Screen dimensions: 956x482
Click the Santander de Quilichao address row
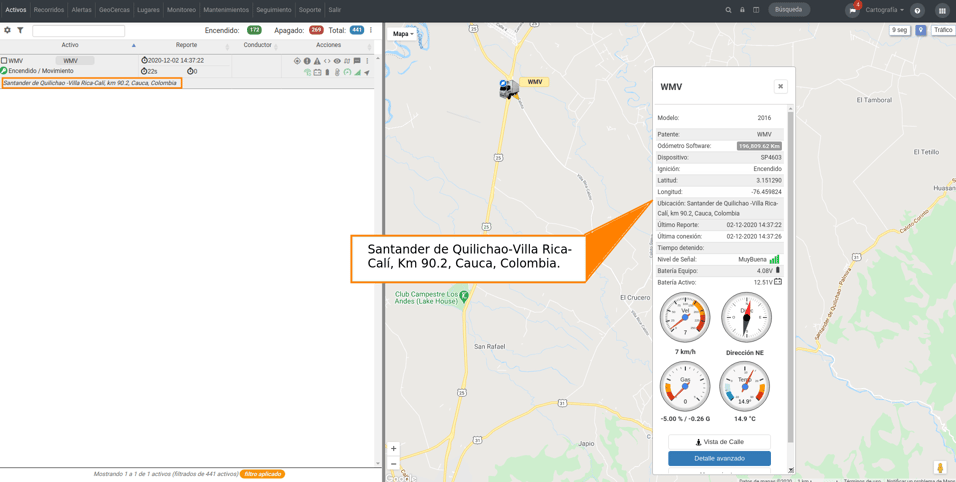click(91, 83)
